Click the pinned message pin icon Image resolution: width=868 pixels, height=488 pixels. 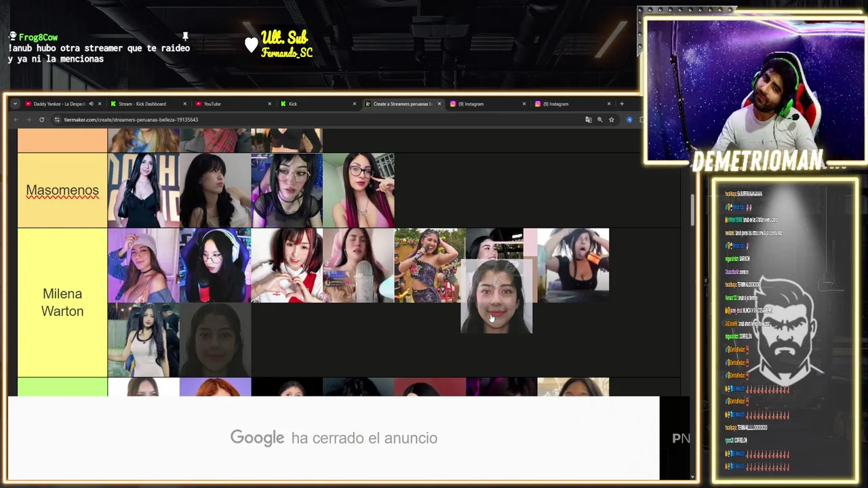click(x=184, y=37)
